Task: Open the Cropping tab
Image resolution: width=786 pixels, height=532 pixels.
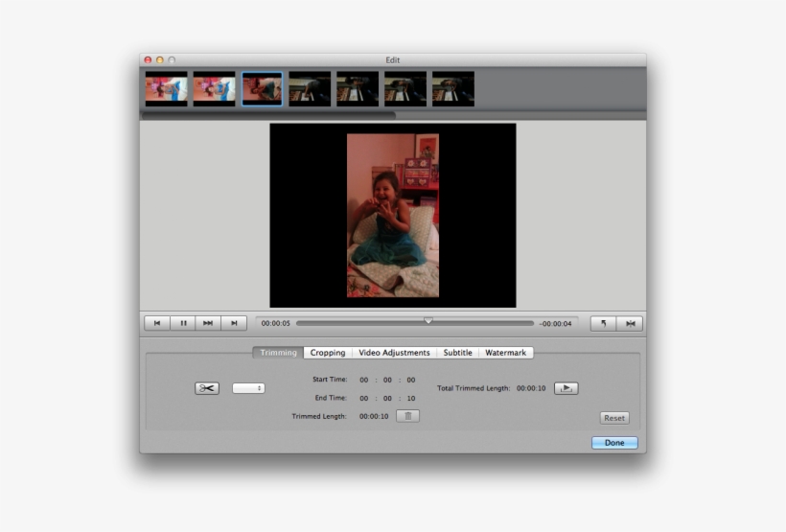Action: [x=328, y=353]
